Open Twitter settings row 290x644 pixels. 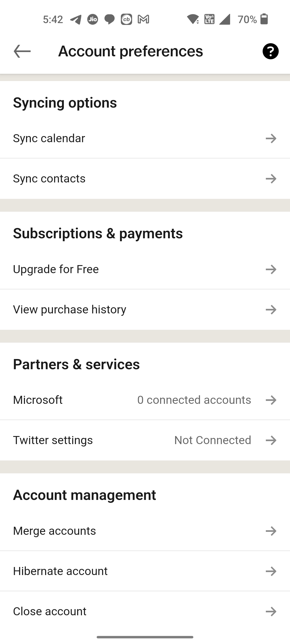tap(53, 440)
